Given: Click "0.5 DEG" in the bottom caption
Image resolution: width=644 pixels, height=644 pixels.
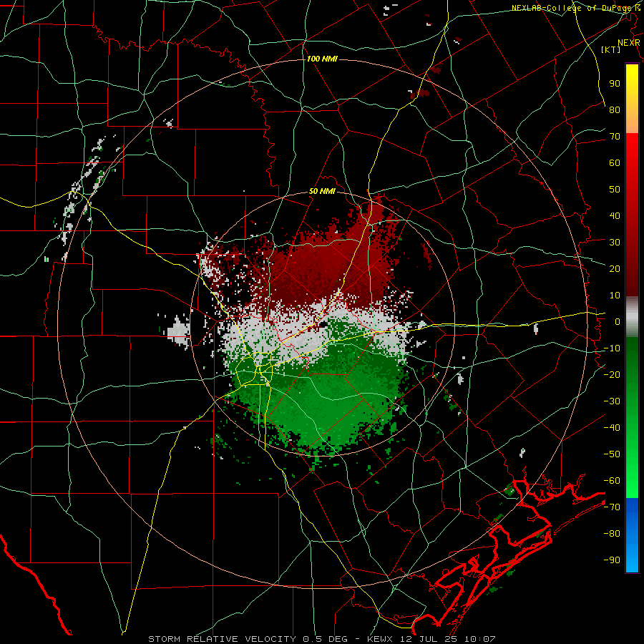Looking at the screenshot, I should click(325, 639).
